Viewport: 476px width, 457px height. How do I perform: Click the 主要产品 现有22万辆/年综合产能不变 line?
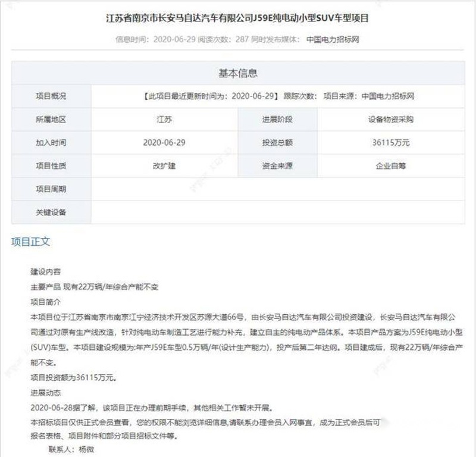point(95,287)
